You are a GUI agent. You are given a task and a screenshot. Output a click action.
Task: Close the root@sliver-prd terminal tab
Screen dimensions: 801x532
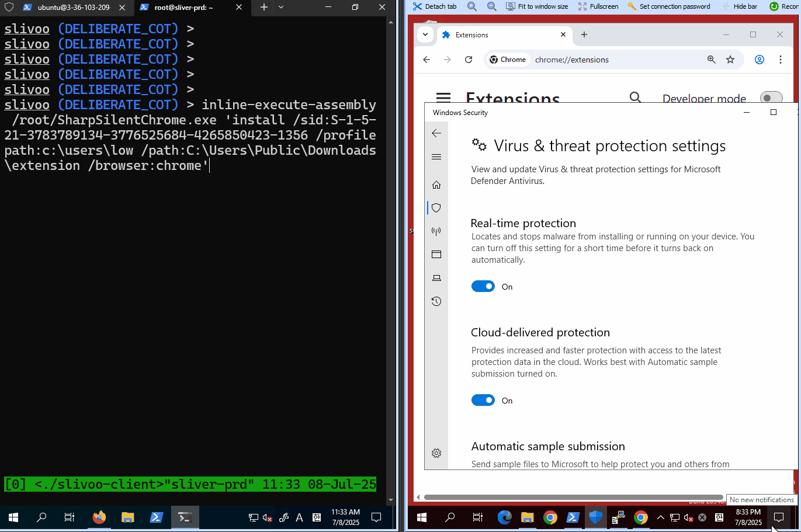(238, 8)
